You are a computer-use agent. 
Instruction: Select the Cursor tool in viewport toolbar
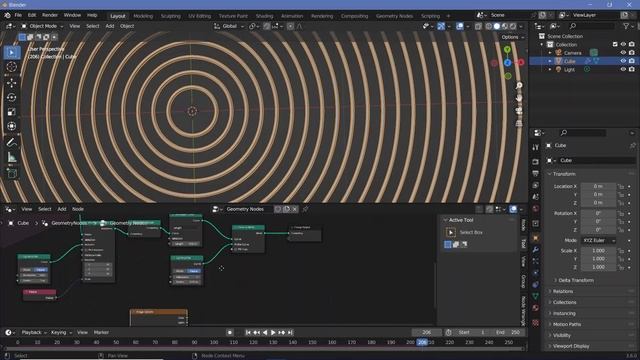(12, 67)
